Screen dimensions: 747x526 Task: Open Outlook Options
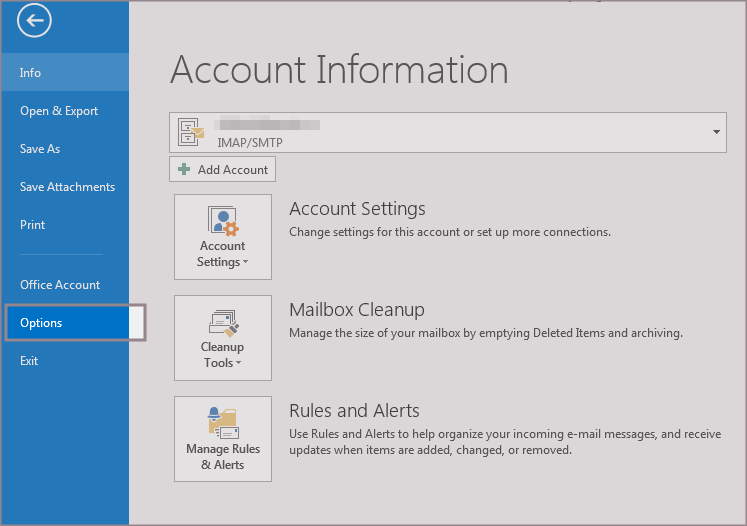point(41,323)
